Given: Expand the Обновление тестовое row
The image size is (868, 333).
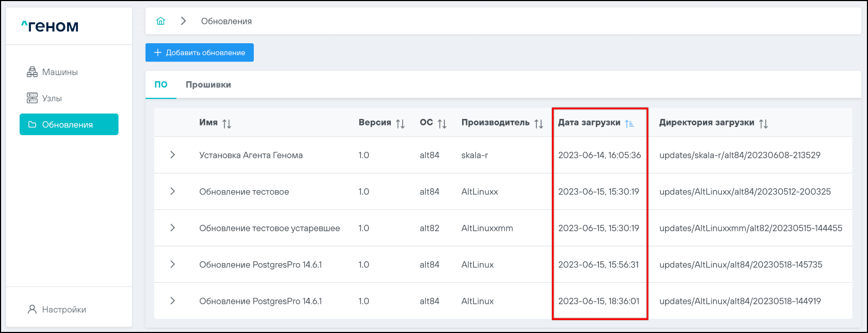Looking at the screenshot, I should coord(173,191).
